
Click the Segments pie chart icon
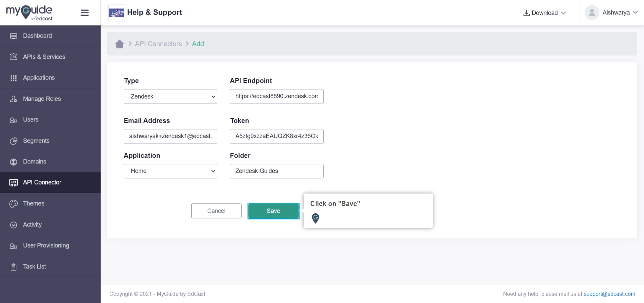pos(13,141)
